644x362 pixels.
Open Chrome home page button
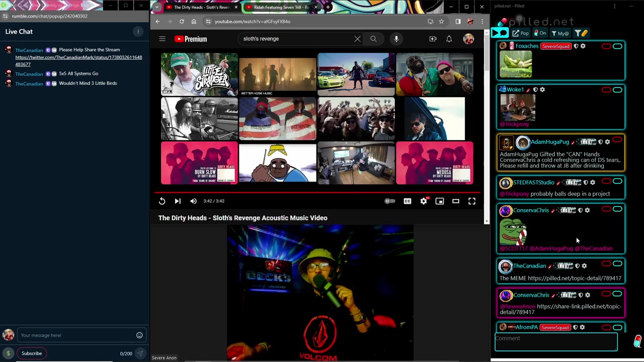pyautogui.click(x=194, y=22)
